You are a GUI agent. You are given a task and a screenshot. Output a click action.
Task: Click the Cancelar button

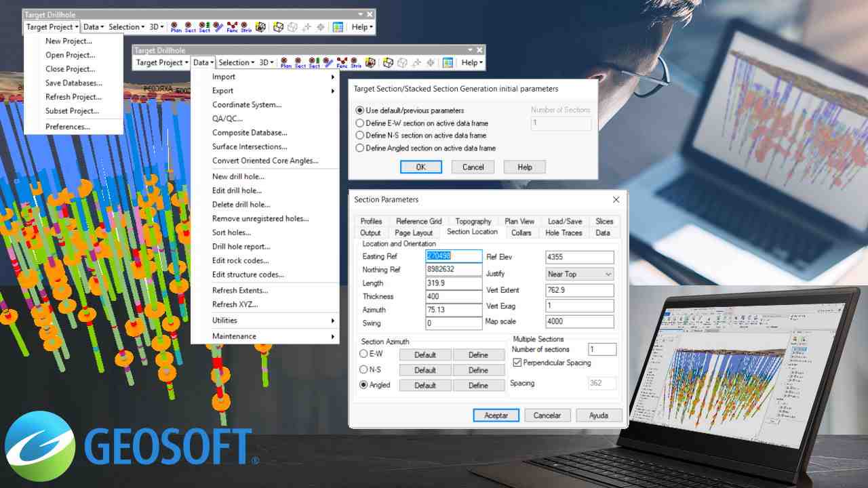547,415
